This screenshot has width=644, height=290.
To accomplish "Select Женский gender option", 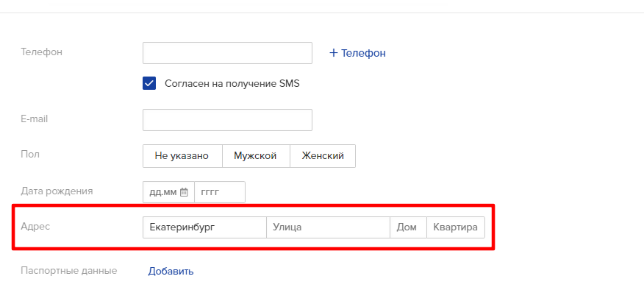I will point(323,156).
